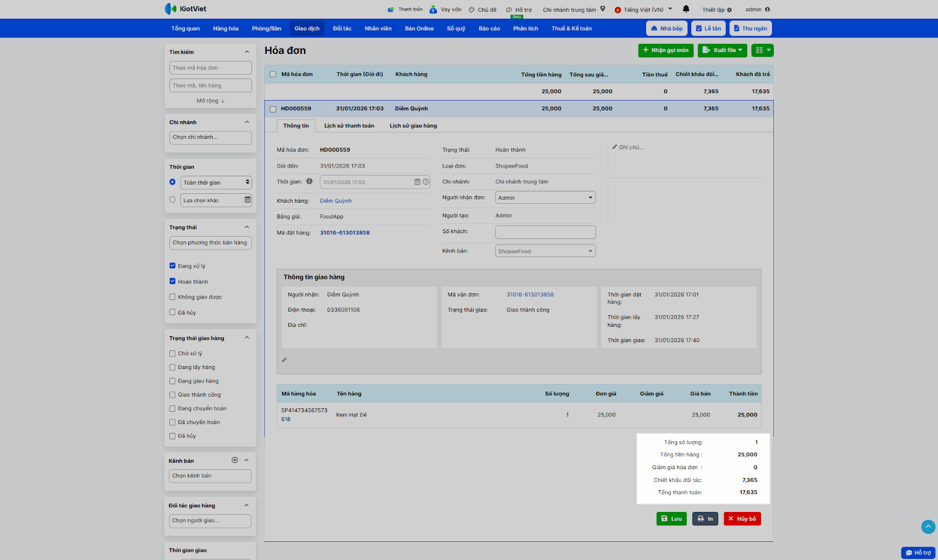Viewport: 938px width, 560px height.
Task: Open Hỗ trợ chat icon in header
Action: coord(509,10)
